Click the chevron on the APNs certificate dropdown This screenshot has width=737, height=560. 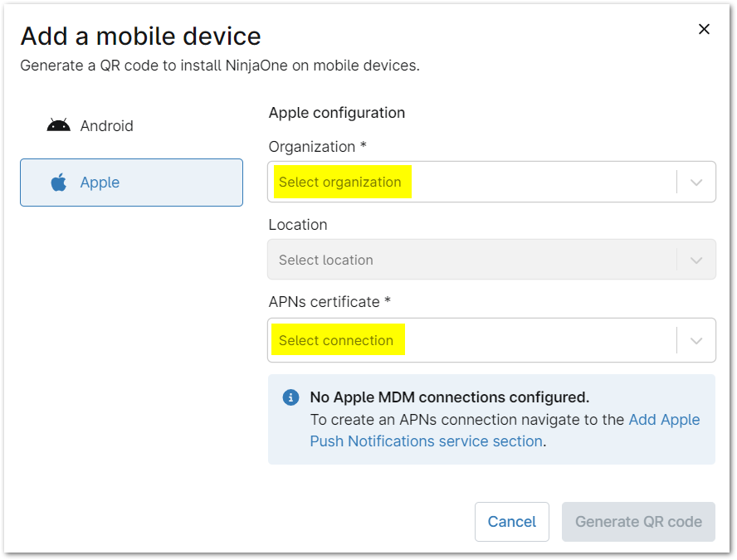point(696,339)
